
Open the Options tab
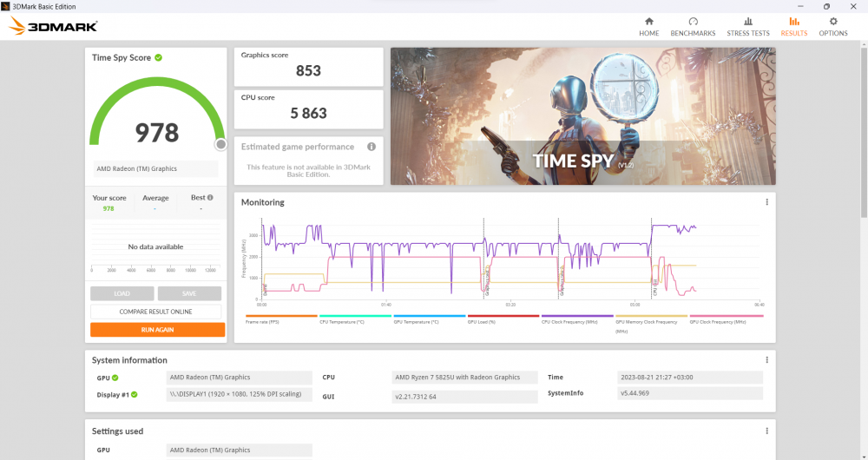coord(833,27)
